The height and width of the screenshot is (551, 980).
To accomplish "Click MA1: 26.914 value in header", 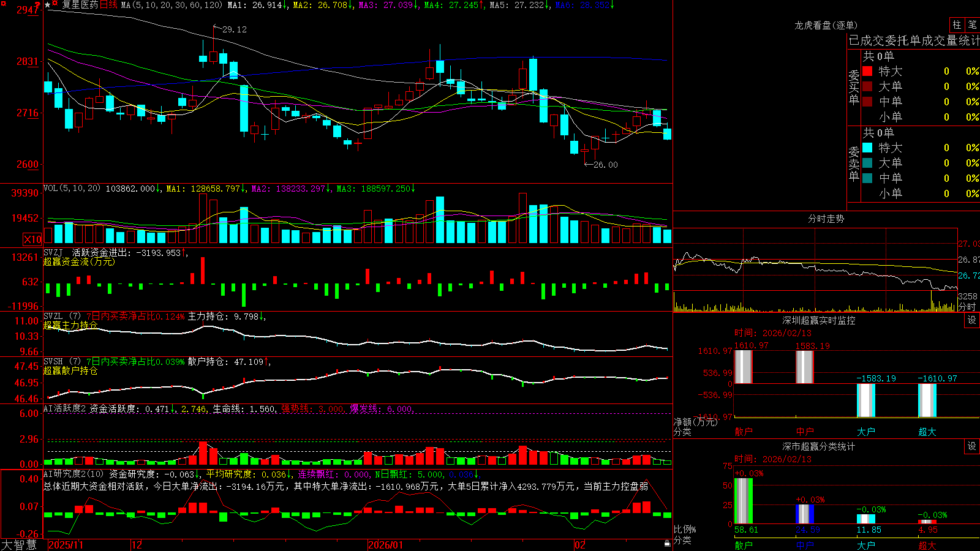I will point(257,5).
